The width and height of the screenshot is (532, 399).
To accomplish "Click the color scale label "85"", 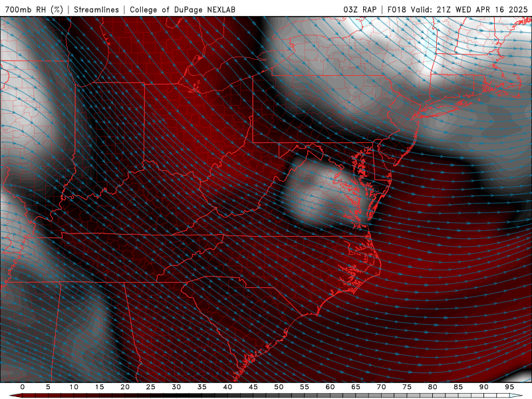I will 458,387.
